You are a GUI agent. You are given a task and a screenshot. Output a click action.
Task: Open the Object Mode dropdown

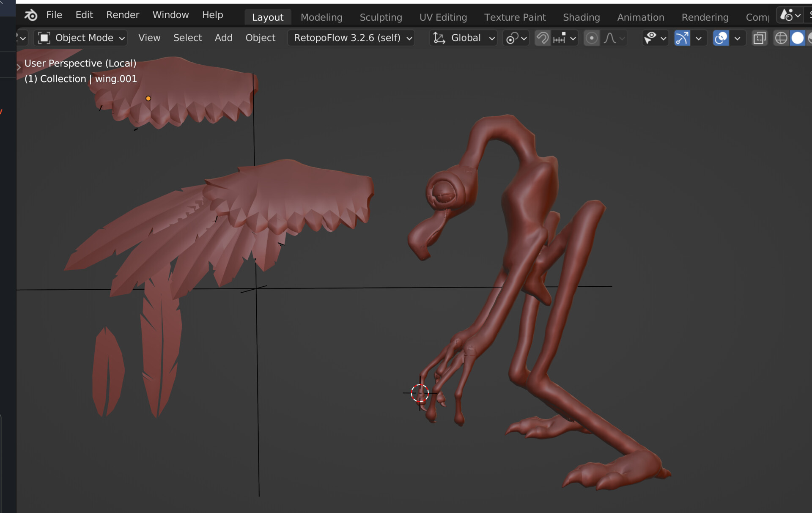(80, 38)
